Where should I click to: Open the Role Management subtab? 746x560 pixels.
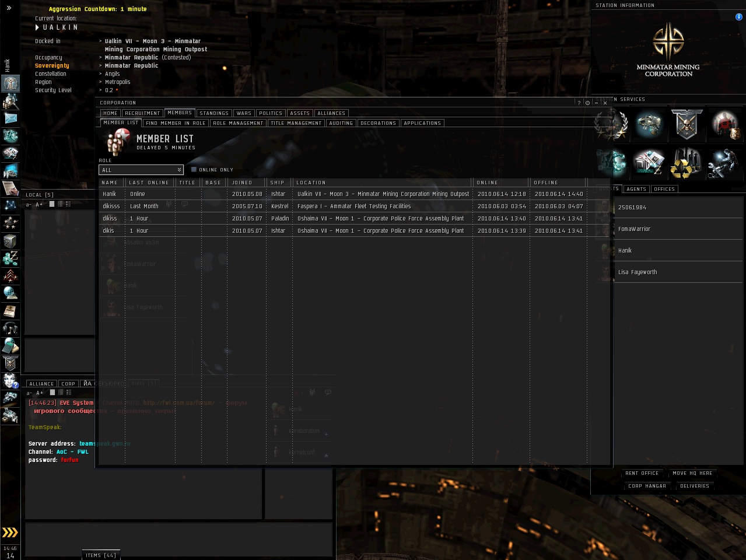click(238, 123)
